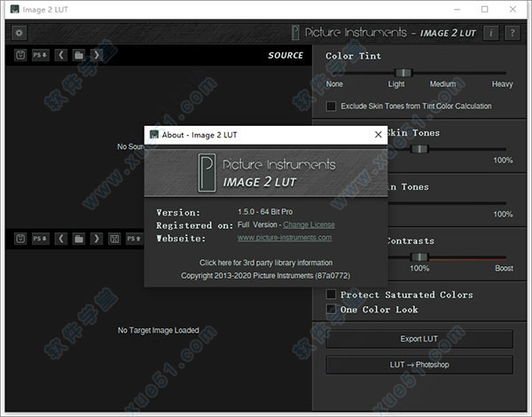This screenshot has height=417, width=532.
Task: Open help with the question mark icon
Action: [512, 33]
